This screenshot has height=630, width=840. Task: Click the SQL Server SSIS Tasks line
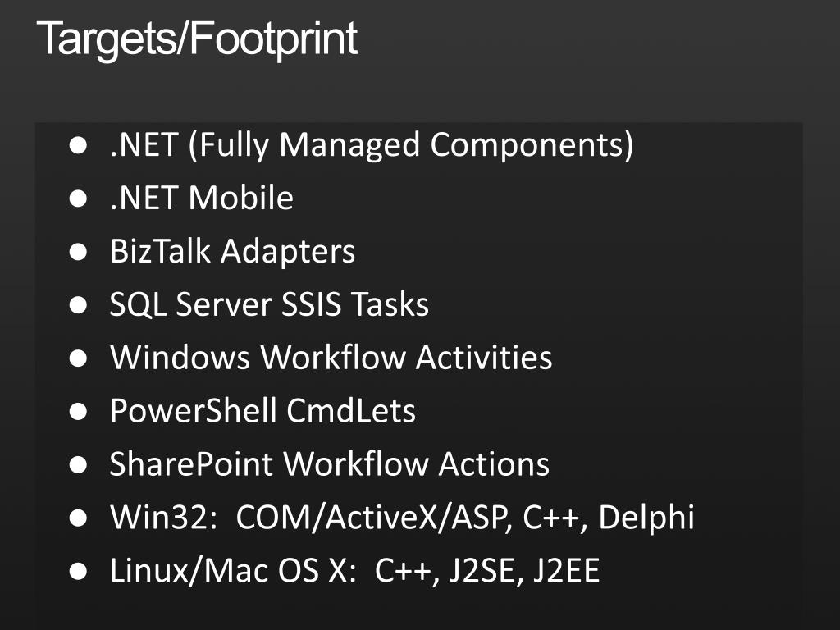pos(269,304)
